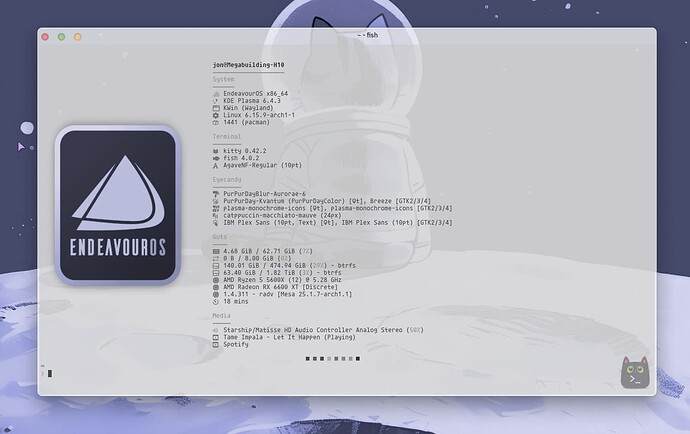This screenshot has height=434, width=690.
Task: Click the '~ - fish' window title
Action: click(x=368, y=35)
